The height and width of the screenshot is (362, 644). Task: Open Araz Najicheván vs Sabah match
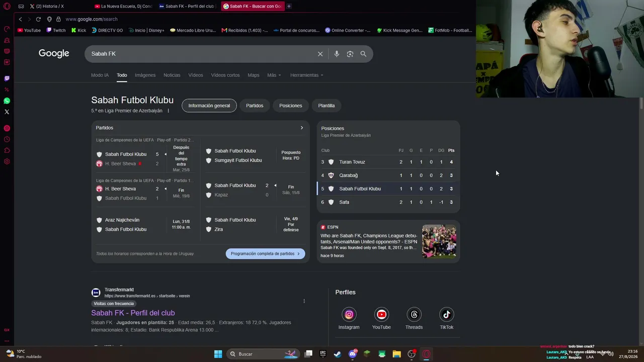click(x=146, y=225)
